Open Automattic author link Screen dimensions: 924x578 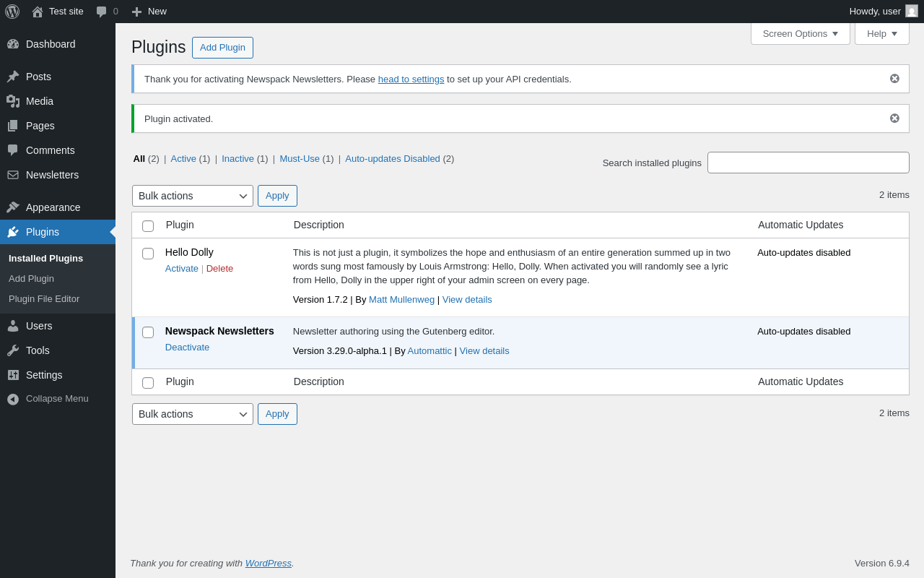tap(430, 350)
